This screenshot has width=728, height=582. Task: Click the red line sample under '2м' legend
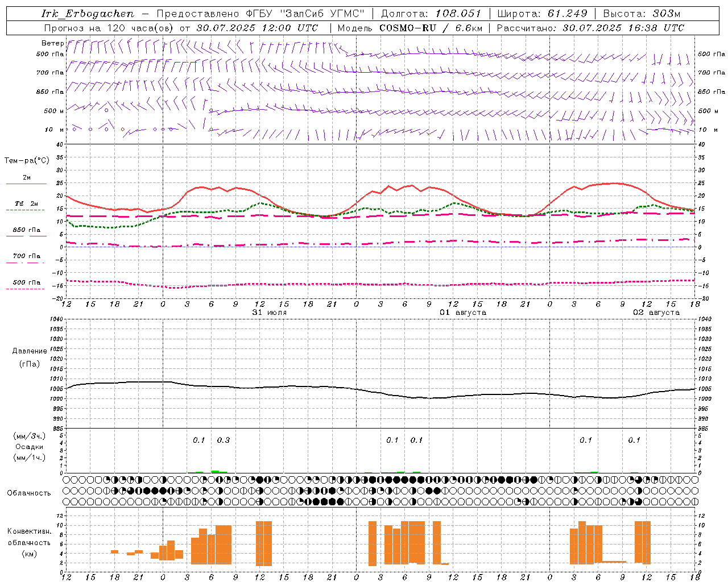click(x=26, y=184)
